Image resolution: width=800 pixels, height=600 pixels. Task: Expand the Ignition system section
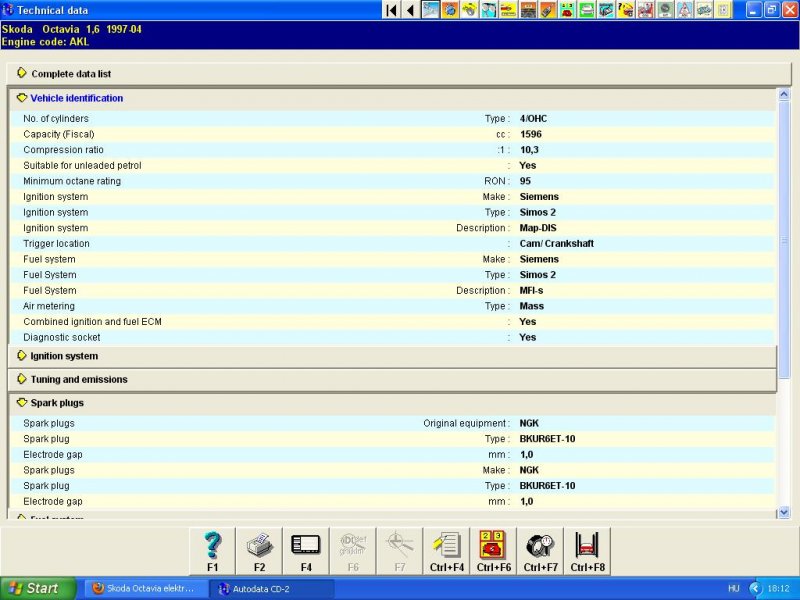[x=392, y=356]
